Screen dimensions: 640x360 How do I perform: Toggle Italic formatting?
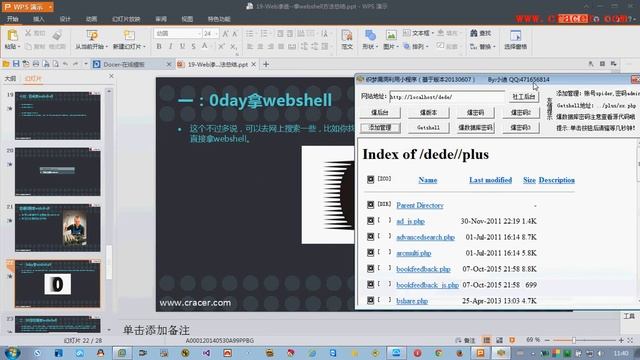click(x=170, y=47)
